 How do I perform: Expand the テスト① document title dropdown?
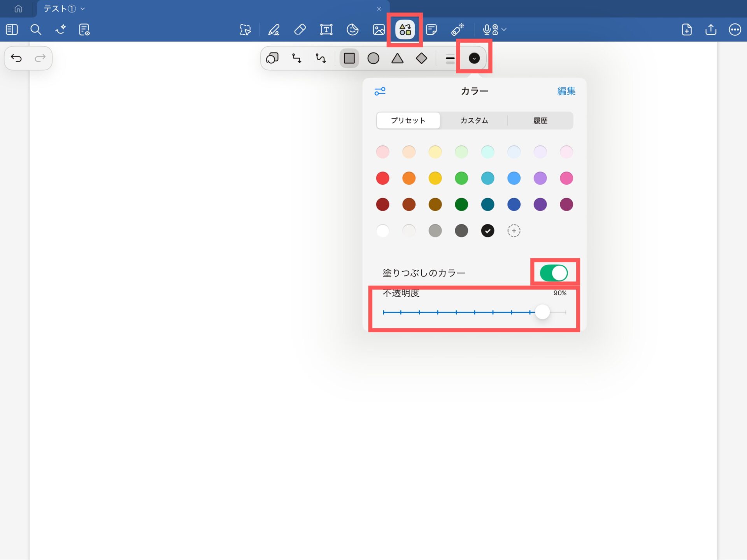pyautogui.click(x=82, y=9)
